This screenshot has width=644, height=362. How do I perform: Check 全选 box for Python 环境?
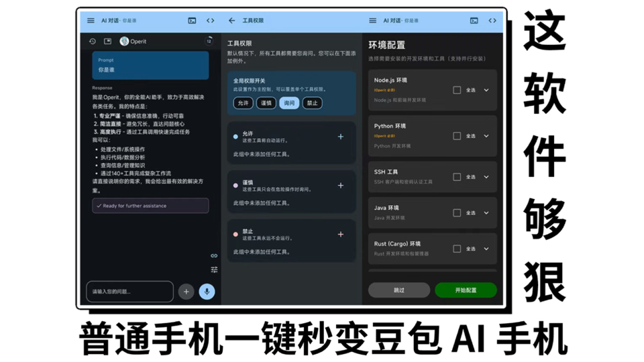pyautogui.click(x=457, y=136)
